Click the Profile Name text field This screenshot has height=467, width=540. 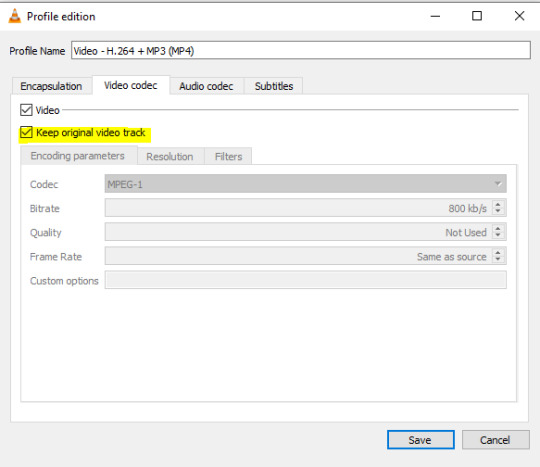tap(301, 50)
